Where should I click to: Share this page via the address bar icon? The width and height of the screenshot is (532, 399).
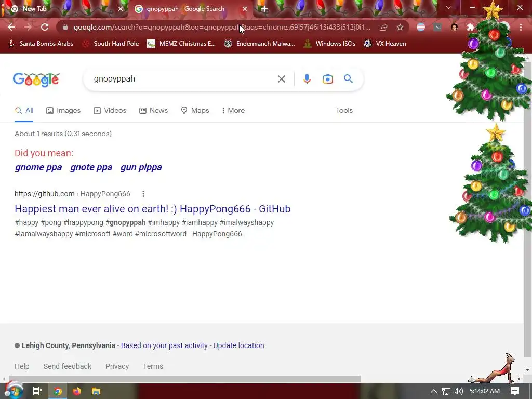pyautogui.click(x=383, y=27)
